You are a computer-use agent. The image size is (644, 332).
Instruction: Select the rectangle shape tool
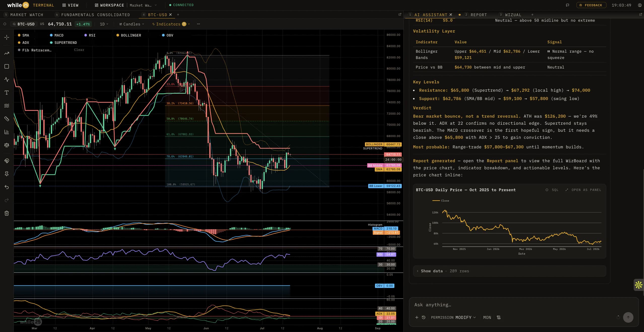tap(7, 66)
